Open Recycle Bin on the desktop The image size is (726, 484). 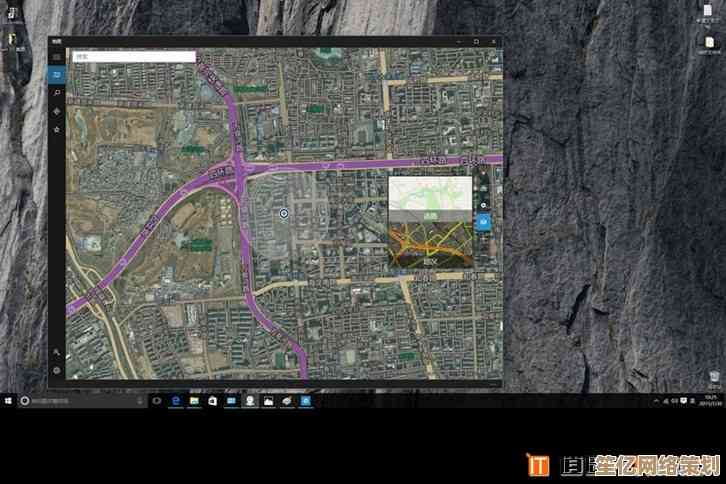(x=715, y=377)
